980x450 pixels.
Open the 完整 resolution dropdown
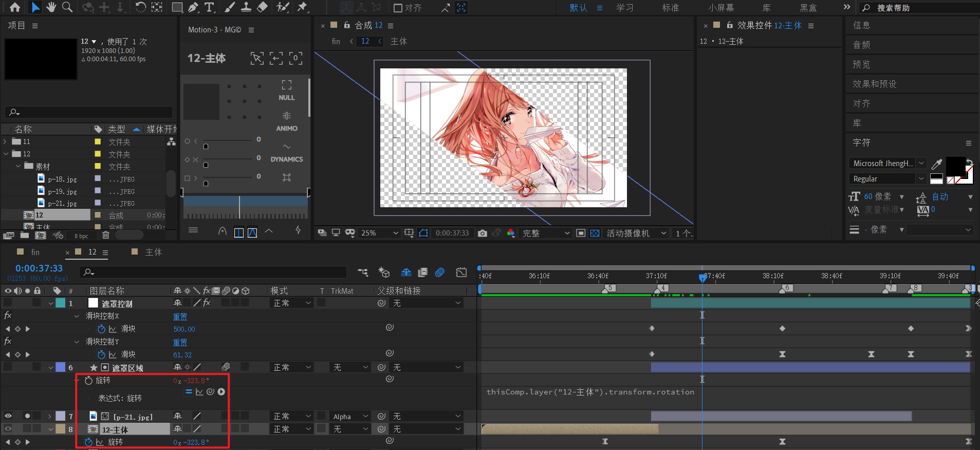click(x=546, y=233)
